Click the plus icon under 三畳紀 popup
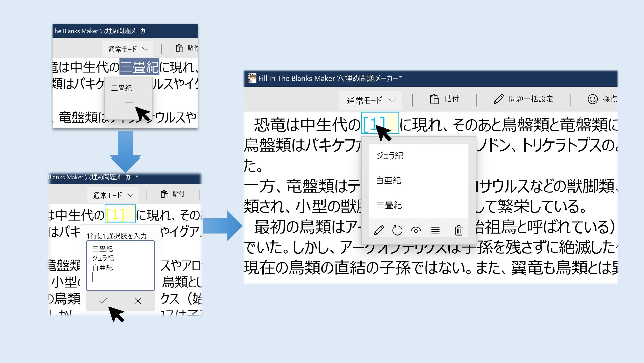 (129, 103)
